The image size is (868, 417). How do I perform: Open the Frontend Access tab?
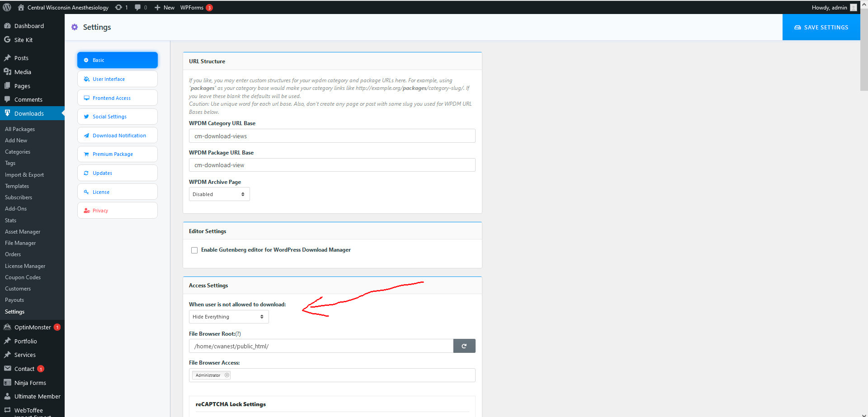[118, 98]
